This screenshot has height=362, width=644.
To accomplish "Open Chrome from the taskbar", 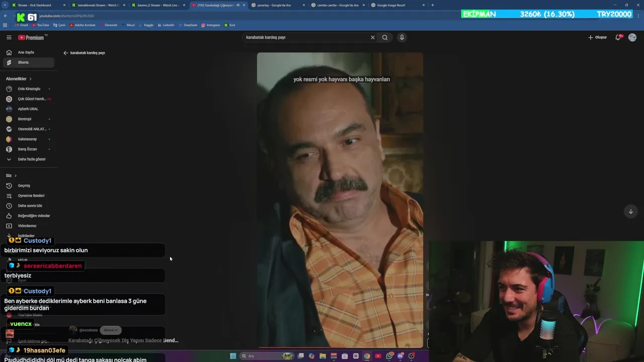I will pyautogui.click(x=367, y=356).
